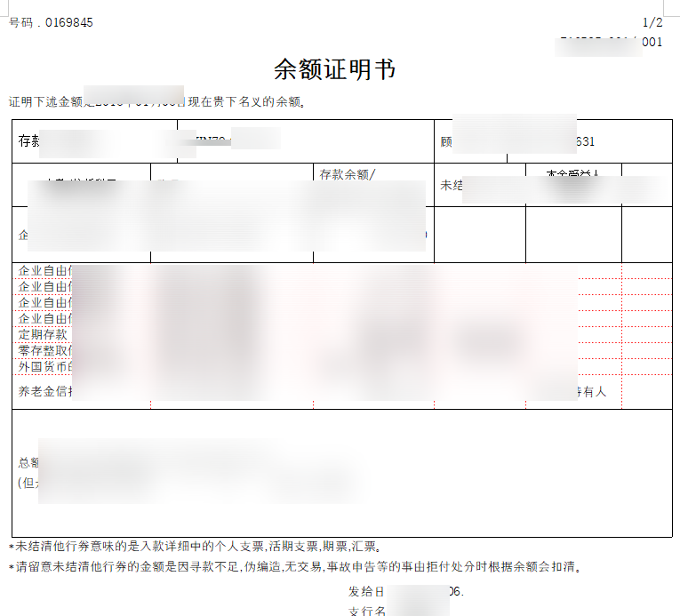The height and width of the screenshot is (616, 680).
Task: Select the footnote starting 请留意未结清他行券的金额
Action: (x=295, y=567)
